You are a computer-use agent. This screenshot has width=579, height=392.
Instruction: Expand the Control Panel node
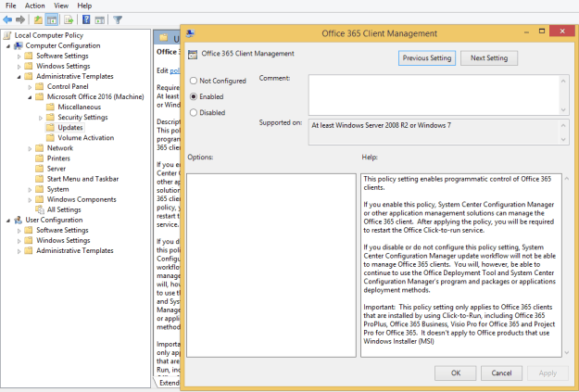pos(30,87)
